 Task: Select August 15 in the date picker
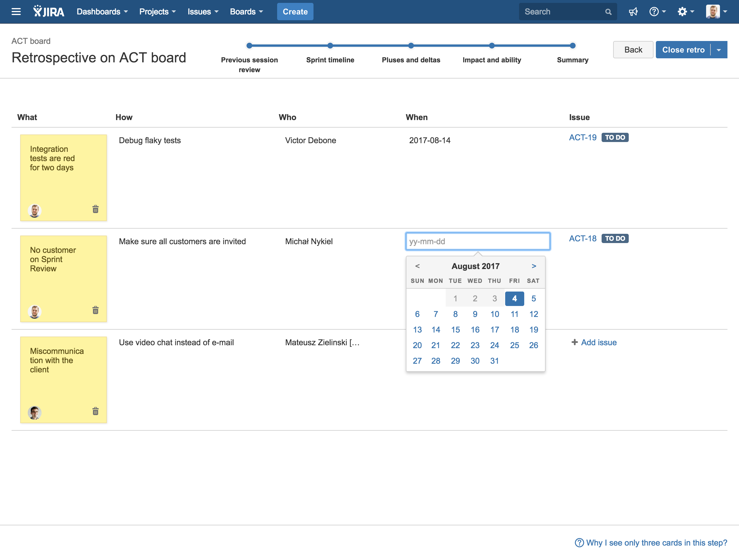tap(455, 330)
